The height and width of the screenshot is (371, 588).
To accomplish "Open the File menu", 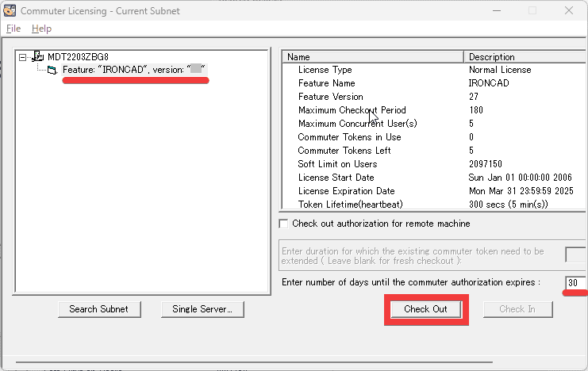I will 13,29.
